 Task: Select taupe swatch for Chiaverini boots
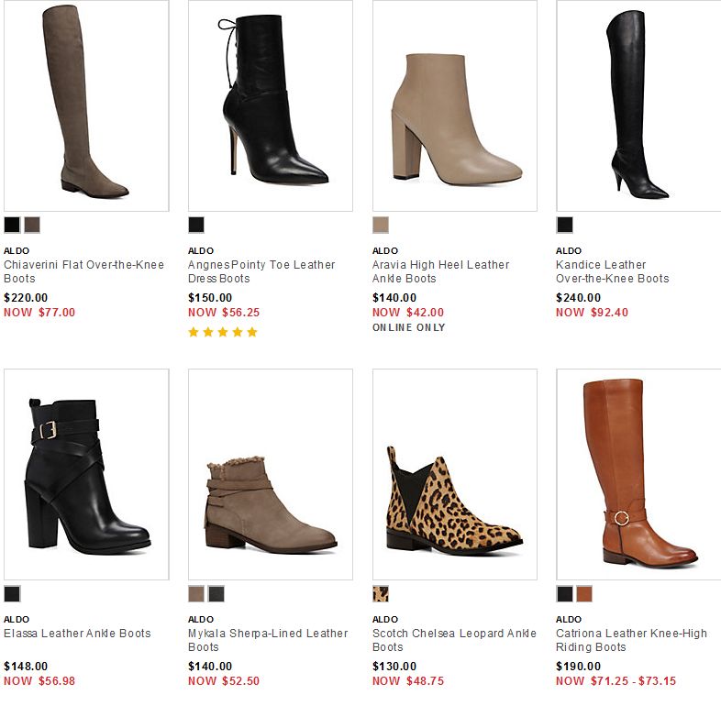pyautogui.click(x=32, y=226)
